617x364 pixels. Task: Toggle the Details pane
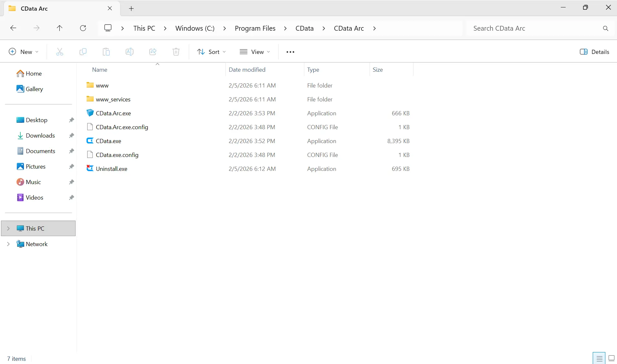pos(594,52)
